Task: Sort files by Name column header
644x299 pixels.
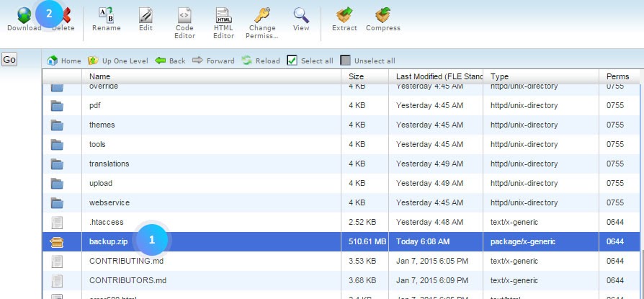Action: (x=100, y=76)
